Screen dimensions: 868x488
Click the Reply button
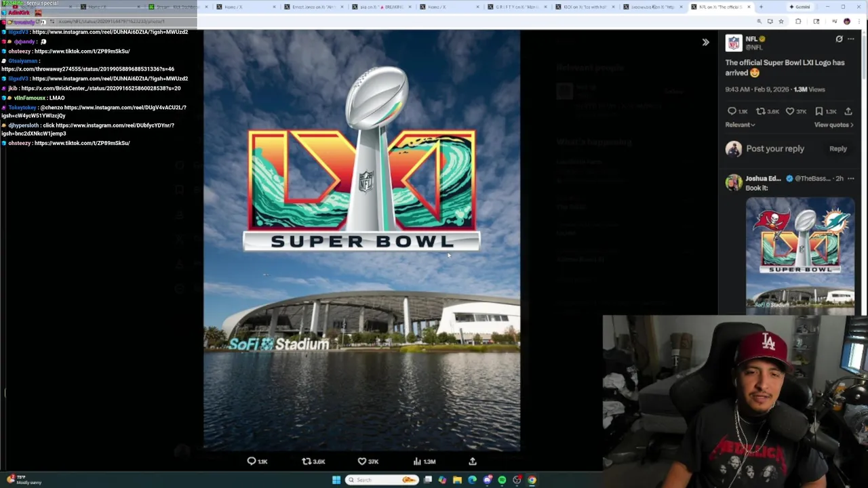(838, 148)
